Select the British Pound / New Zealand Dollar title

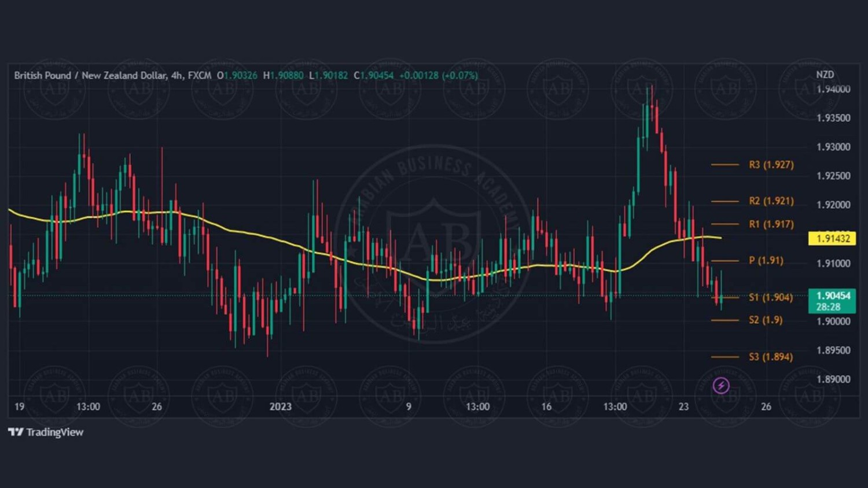(91, 75)
